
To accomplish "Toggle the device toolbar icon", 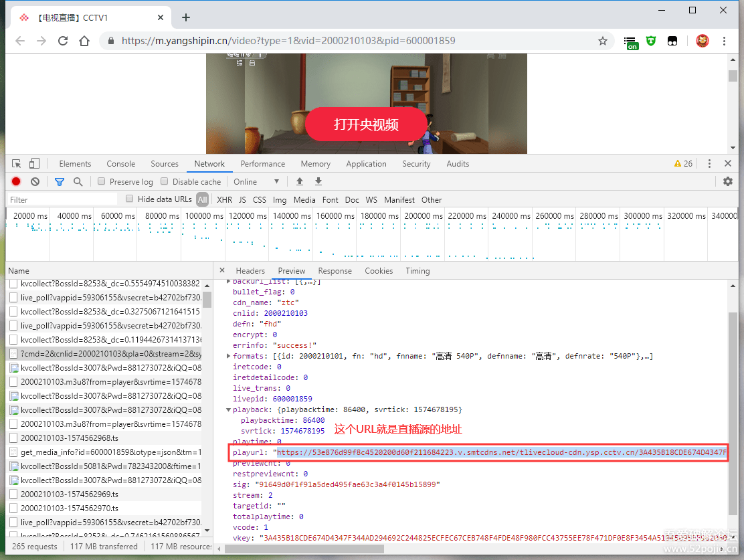I will coord(34,164).
